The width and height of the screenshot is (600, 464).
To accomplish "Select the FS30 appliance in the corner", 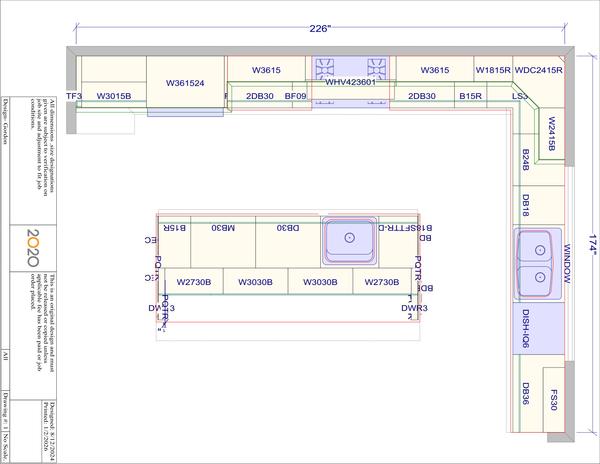I will click(552, 397).
